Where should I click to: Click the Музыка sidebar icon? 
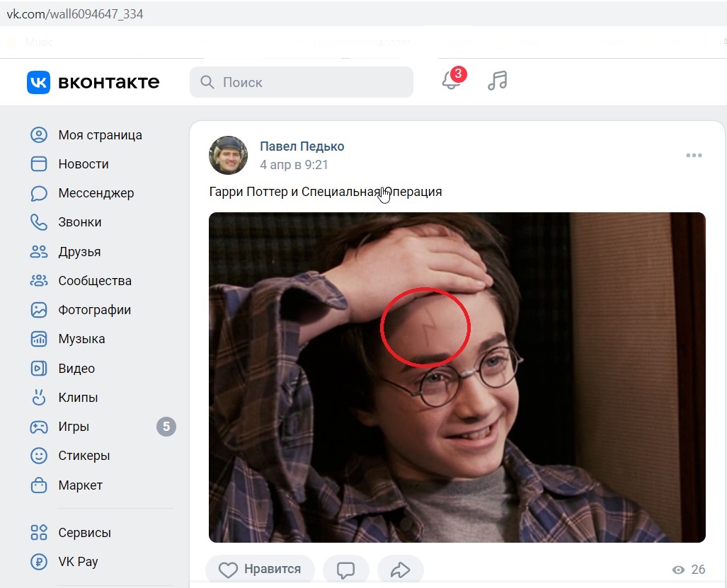(39, 339)
